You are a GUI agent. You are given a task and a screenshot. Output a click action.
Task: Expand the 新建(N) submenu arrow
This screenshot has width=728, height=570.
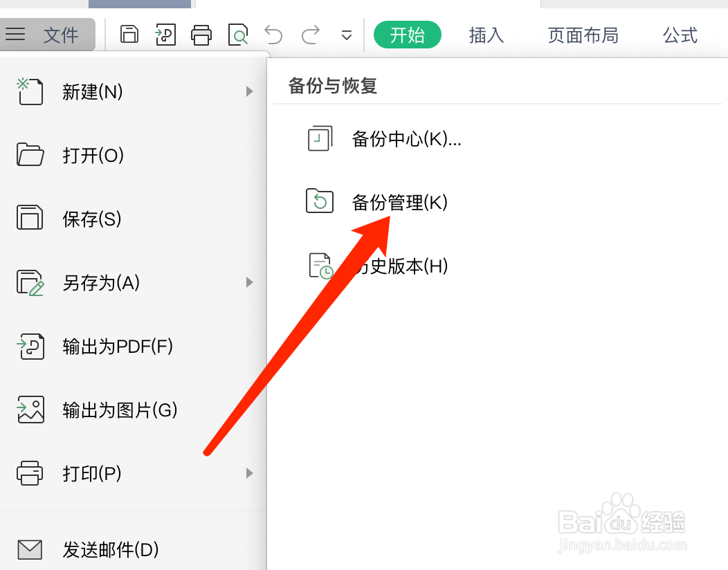(249, 91)
